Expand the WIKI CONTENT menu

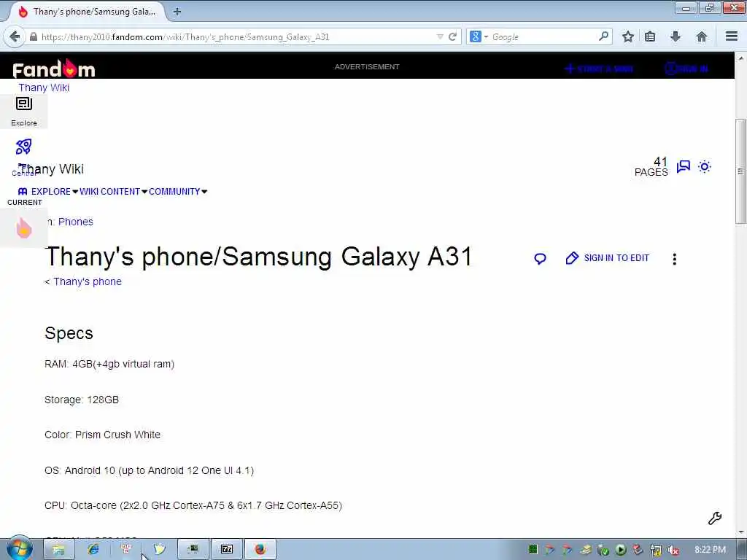coord(113,192)
